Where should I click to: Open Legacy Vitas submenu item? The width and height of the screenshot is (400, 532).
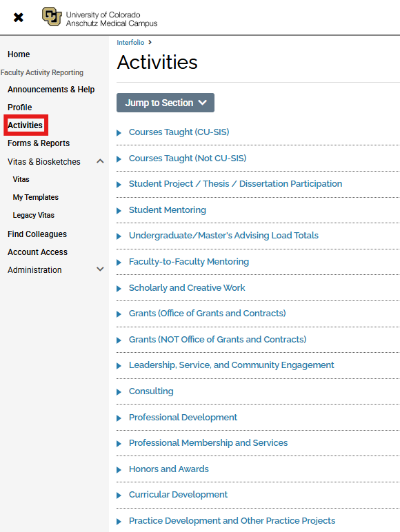pos(34,215)
